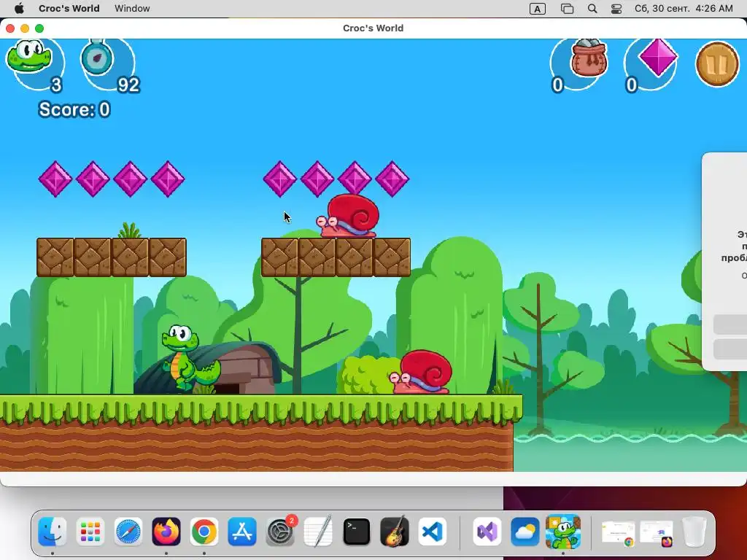Viewport: 747px width, 560px height.
Task: Click the date and time in menu bar
Action: [684, 9]
